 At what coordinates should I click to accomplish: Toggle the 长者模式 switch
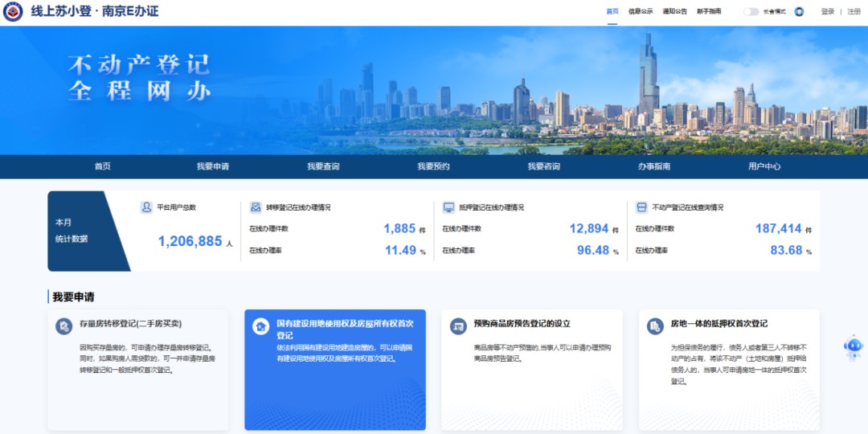(x=751, y=11)
